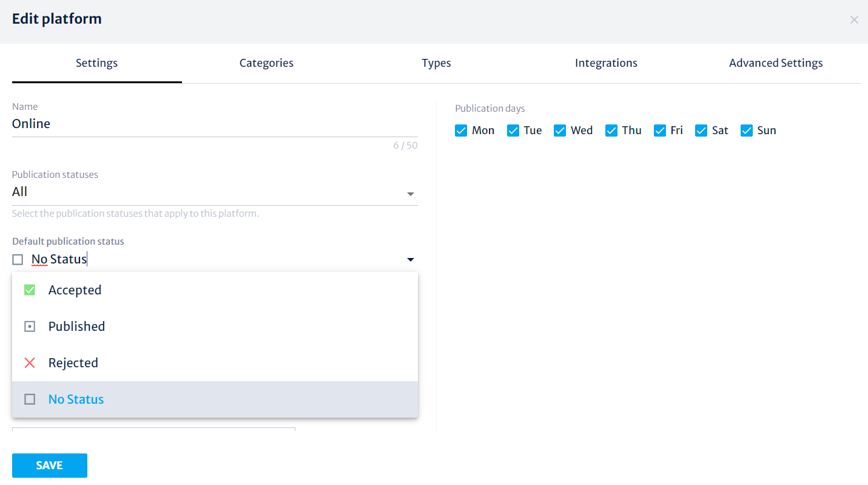
Task: Expand the Publication statuses dropdown arrow
Action: coord(411,194)
